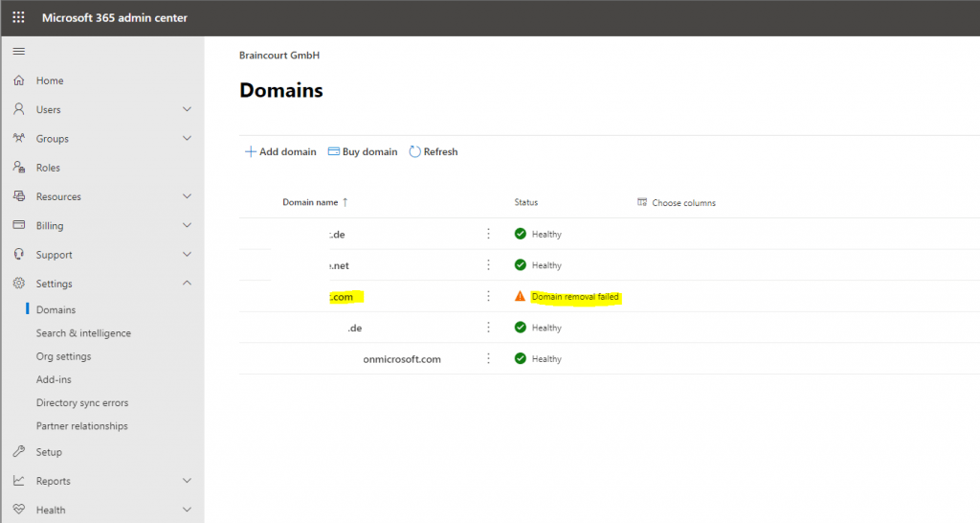Expand the Resources section chevron
Image resolution: width=980 pixels, height=523 pixels.
coord(187,195)
